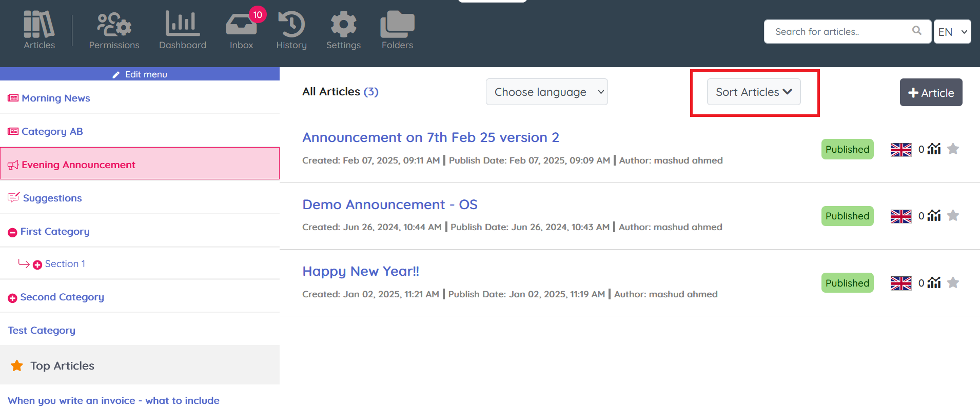This screenshot has height=407, width=980.
Task: Click the add Article button
Action: (x=931, y=93)
